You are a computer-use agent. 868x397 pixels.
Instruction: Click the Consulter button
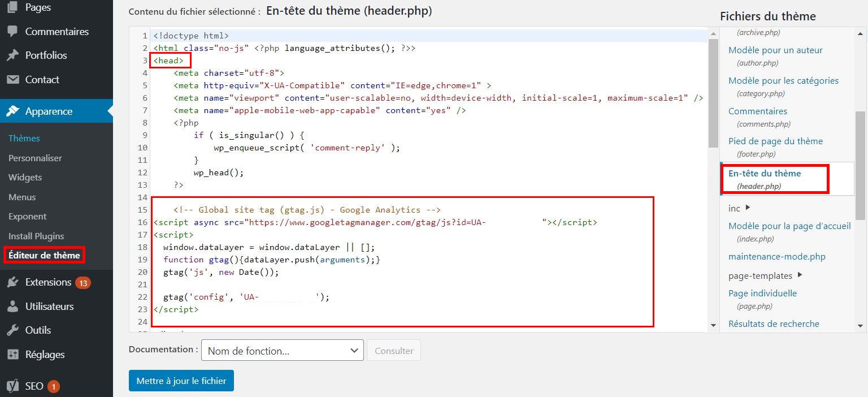[394, 350]
